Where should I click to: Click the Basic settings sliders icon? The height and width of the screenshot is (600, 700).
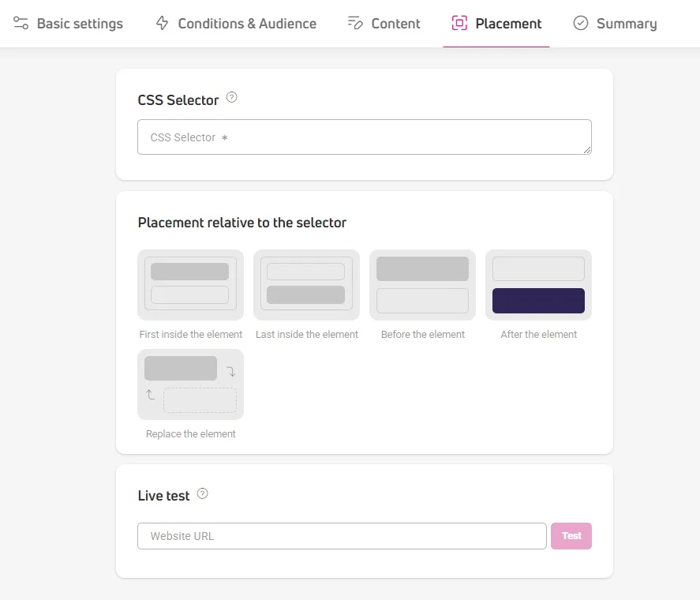tap(21, 23)
